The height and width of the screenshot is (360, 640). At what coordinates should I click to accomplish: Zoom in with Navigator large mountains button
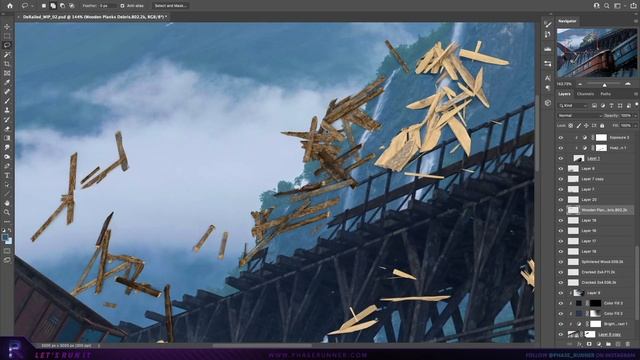coord(628,84)
